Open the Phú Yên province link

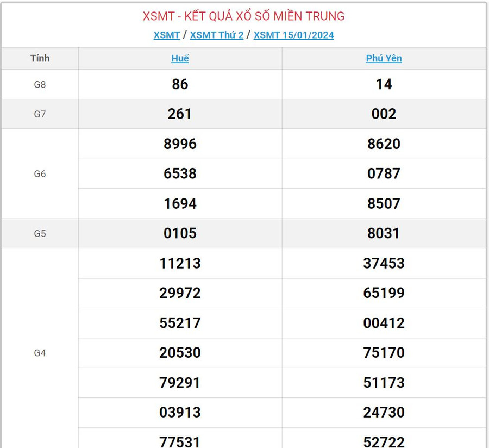pos(384,58)
